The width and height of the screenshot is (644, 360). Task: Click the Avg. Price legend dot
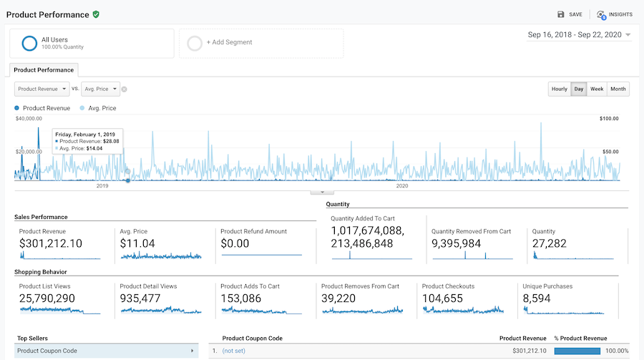(82, 108)
